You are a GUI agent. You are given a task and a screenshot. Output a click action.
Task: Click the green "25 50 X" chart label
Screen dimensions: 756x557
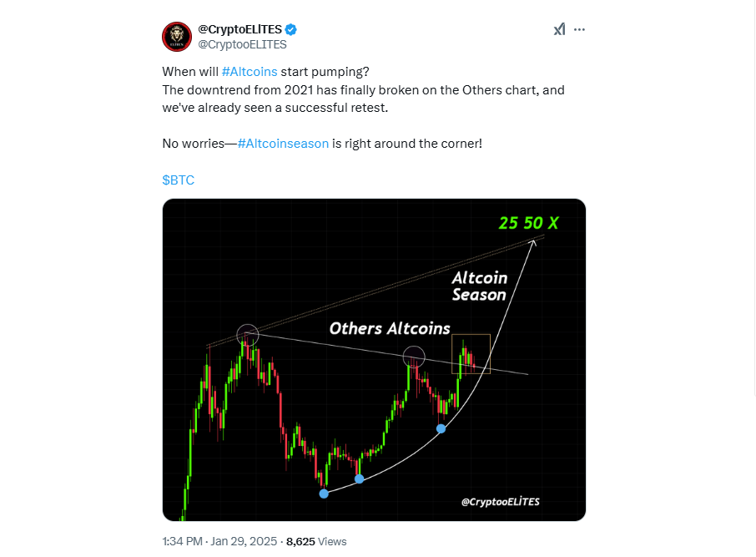pos(530,223)
